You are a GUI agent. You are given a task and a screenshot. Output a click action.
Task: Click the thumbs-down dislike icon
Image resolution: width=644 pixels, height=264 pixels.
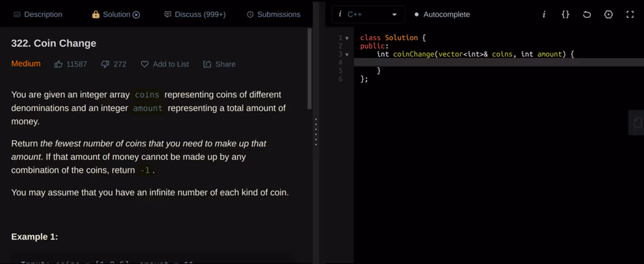click(105, 64)
